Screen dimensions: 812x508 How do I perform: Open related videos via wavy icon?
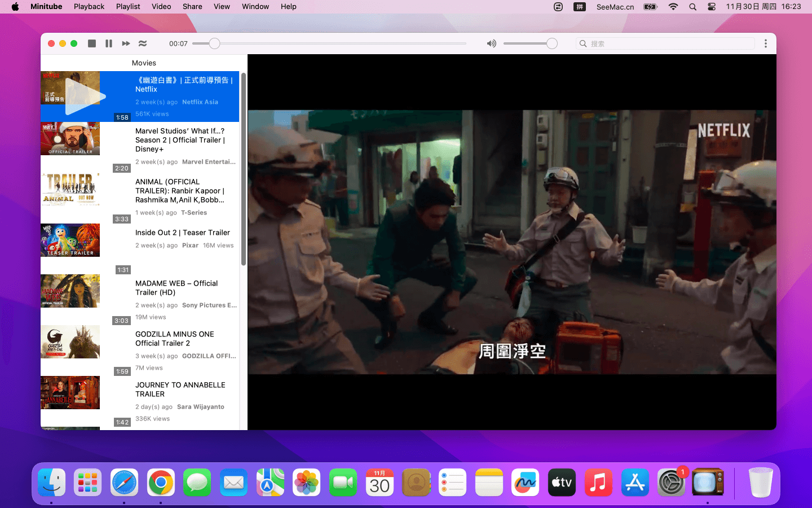(x=143, y=43)
